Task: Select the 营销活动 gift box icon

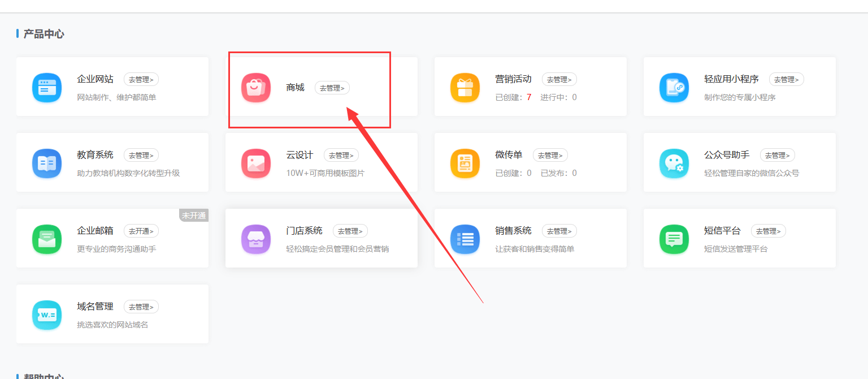Action: point(465,88)
